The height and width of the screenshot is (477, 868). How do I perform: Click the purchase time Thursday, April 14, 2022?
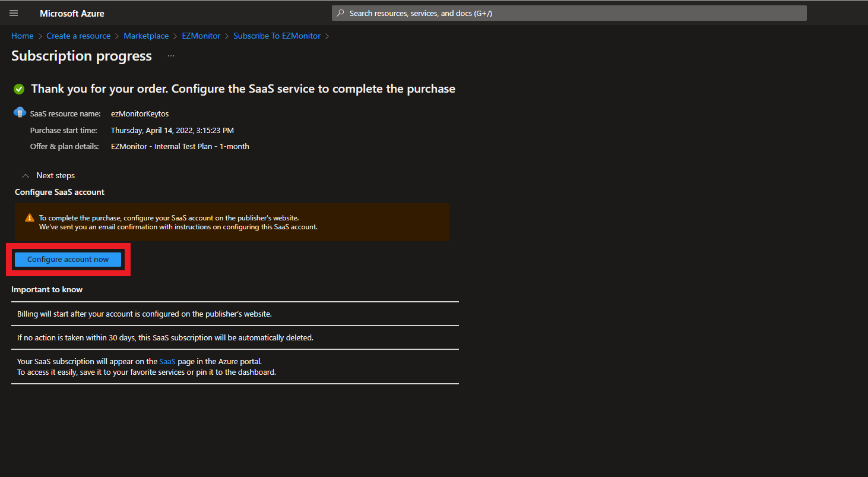pos(172,130)
